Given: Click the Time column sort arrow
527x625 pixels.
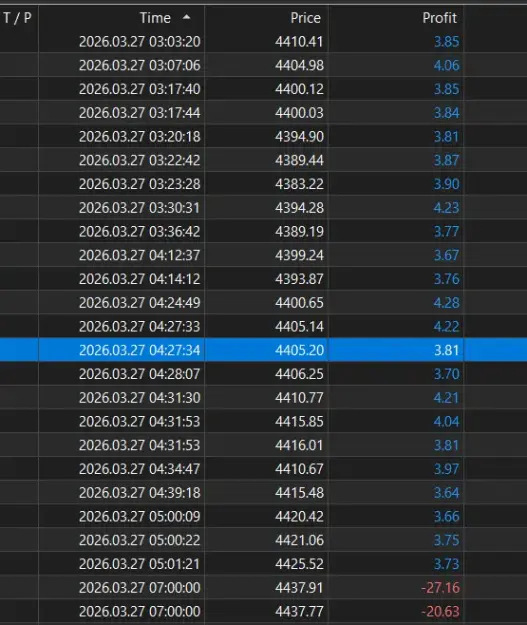Looking at the screenshot, I should (186, 17).
